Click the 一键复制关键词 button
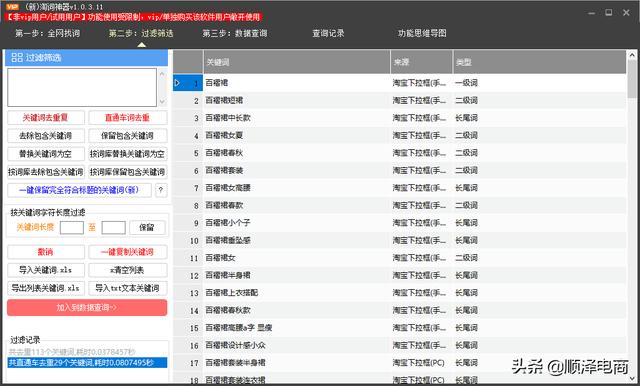640x386 pixels. 128,252
